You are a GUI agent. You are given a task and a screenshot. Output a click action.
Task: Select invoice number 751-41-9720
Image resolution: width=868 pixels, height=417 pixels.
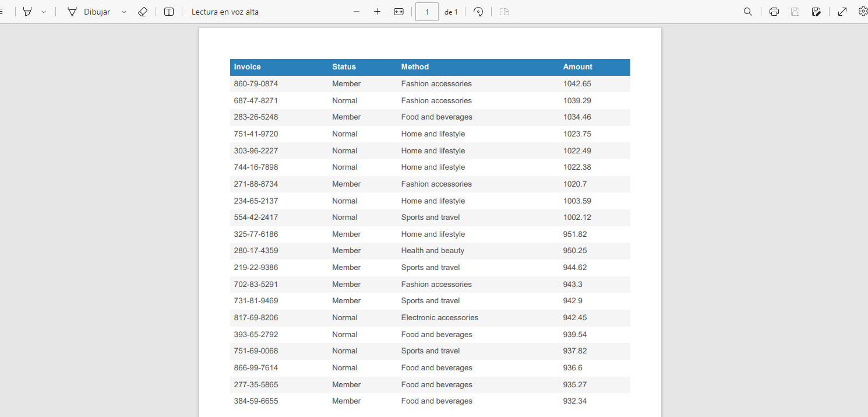tap(256, 134)
